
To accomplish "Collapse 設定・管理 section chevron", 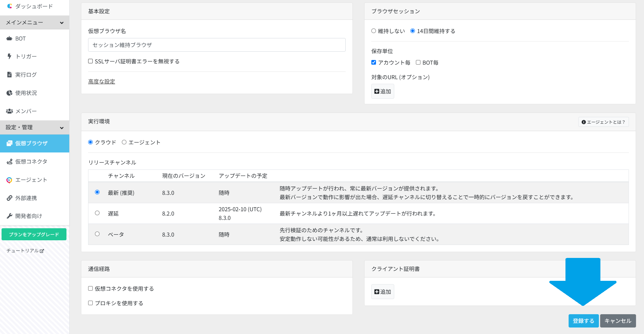I will (62, 128).
